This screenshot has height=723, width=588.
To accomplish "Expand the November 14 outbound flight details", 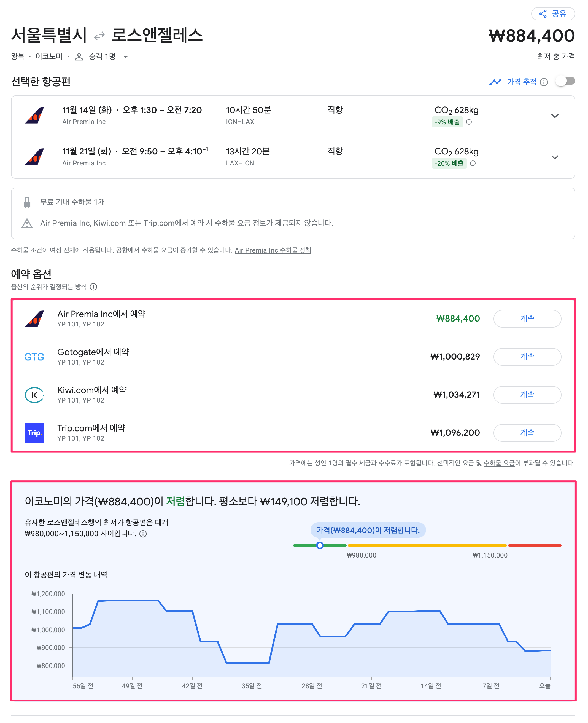I will click(555, 116).
